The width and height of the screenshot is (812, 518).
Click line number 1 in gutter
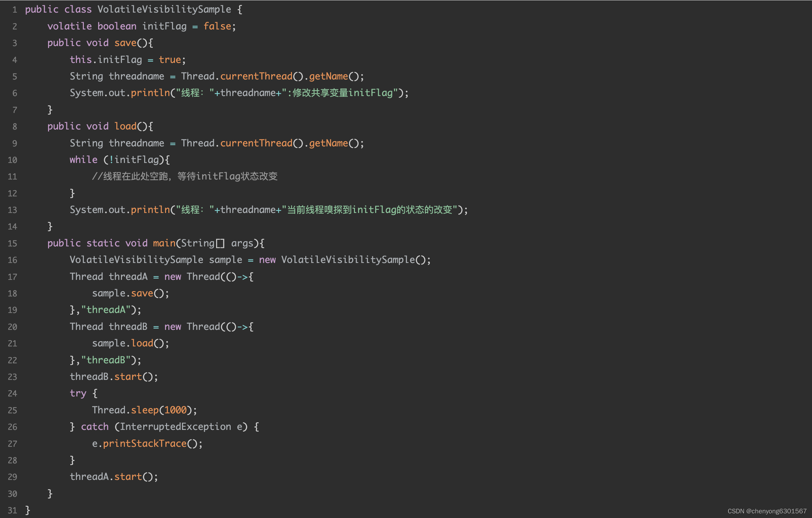coord(15,10)
